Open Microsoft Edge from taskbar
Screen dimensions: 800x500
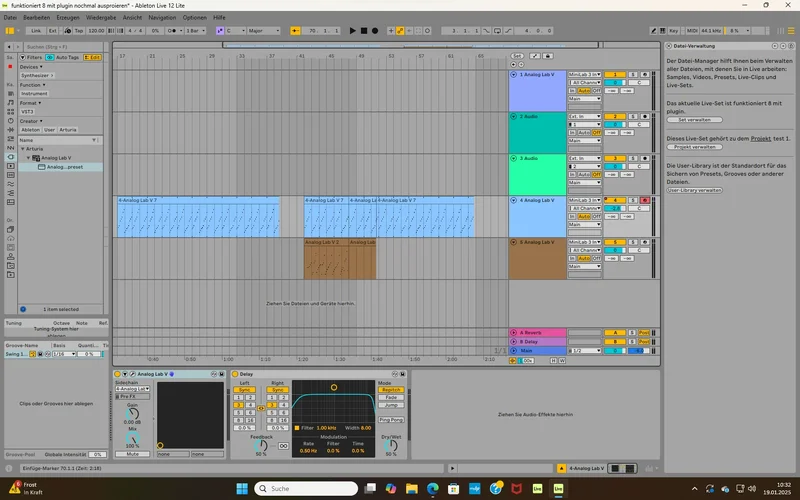click(433, 489)
